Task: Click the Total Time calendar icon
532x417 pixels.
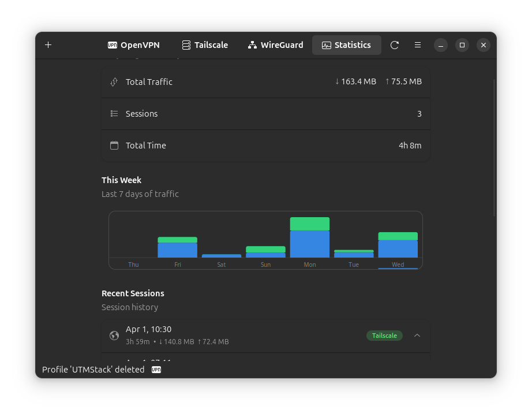Action: click(114, 146)
